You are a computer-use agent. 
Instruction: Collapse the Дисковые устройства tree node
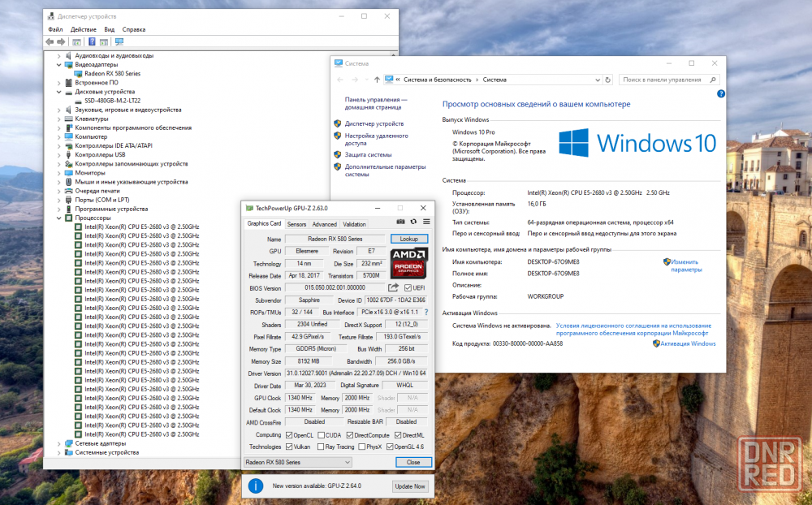59,92
